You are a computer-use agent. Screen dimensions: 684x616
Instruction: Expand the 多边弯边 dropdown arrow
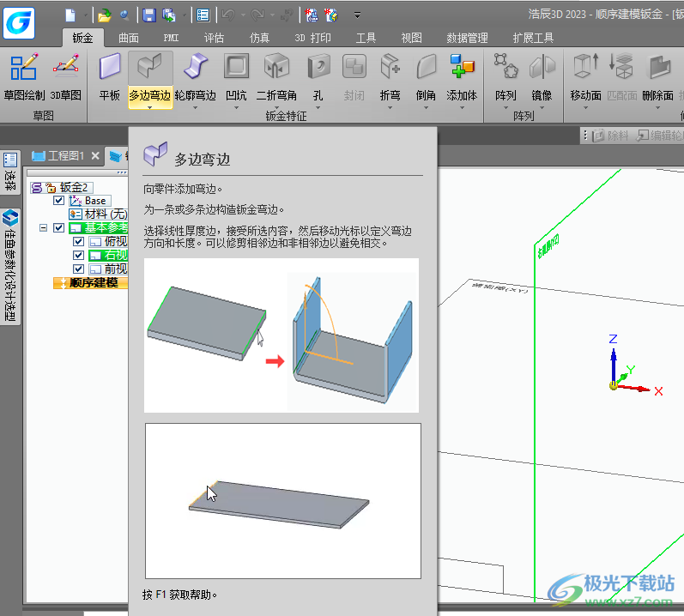click(149, 106)
